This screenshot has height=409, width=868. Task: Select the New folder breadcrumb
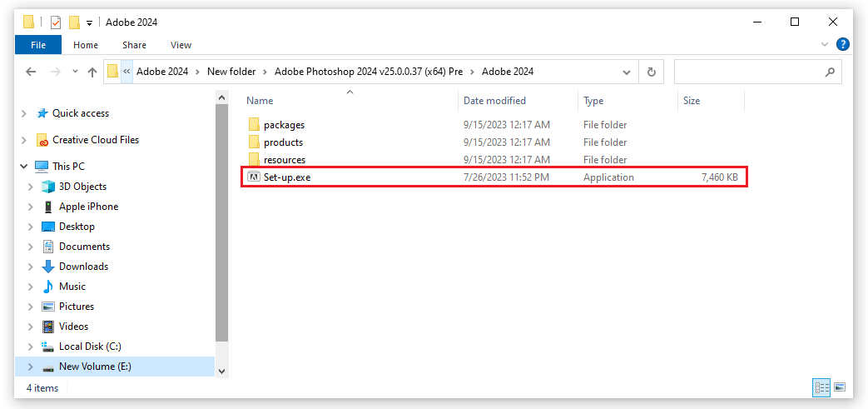pyautogui.click(x=231, y=72)
